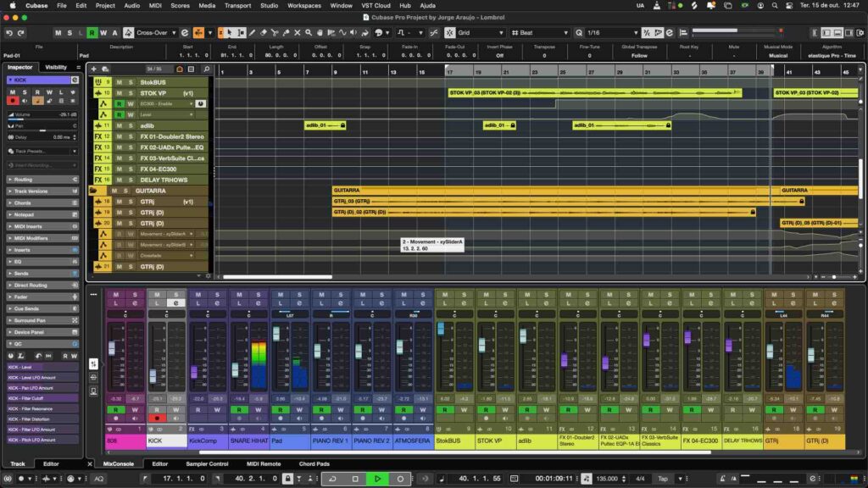Click the tempo value 135.000 field
Screen dimensions: 868x488
click(x=607, y=479)
